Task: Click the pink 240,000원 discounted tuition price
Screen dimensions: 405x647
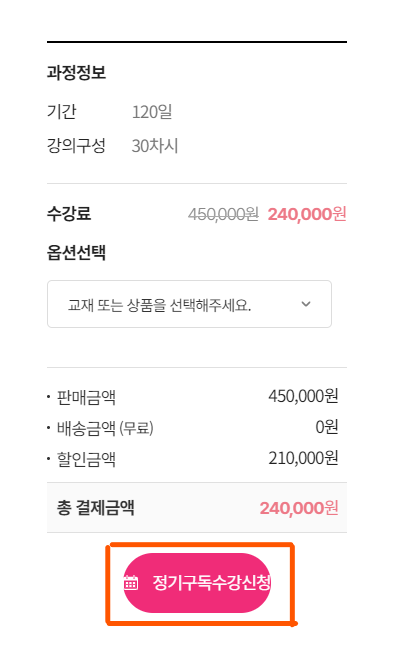Action: [307, 214]
